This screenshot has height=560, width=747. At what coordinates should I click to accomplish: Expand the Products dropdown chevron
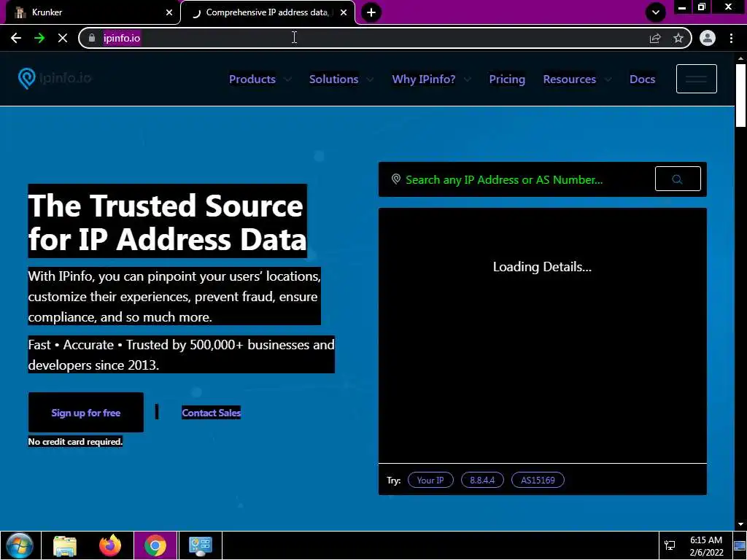(x=287, y=79)
